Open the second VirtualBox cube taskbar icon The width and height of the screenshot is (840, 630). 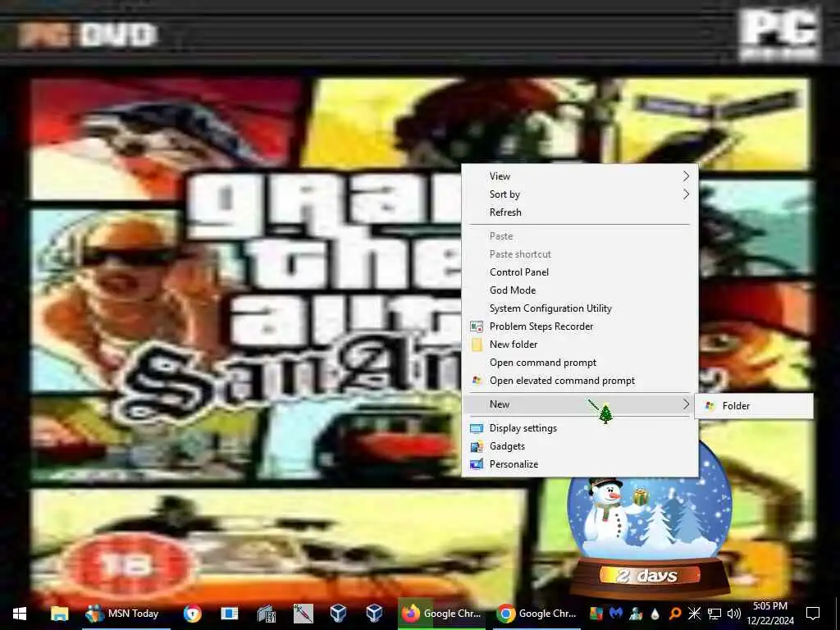[374, 613]
